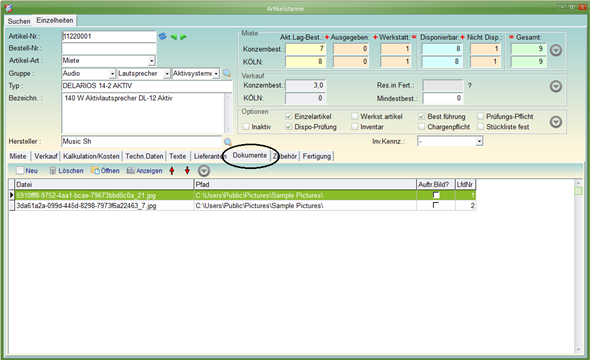The height and width of the screenshot is (360, 590).
Task: Open the Texte tab
Action: click(x=178, y=156)
